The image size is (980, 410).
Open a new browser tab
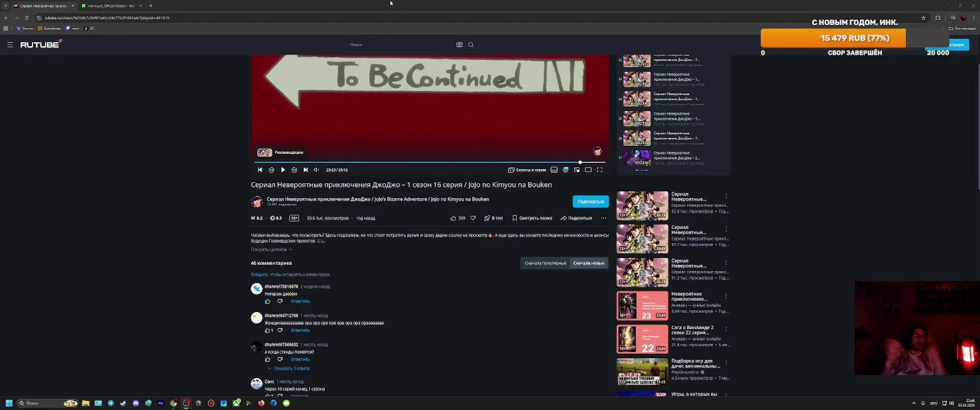coord(150,6)
